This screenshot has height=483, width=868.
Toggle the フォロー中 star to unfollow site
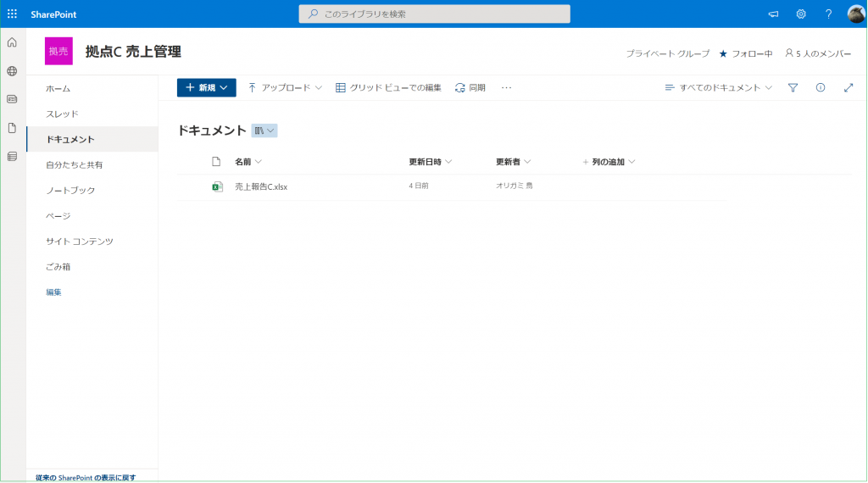click(x=723, y=53)
